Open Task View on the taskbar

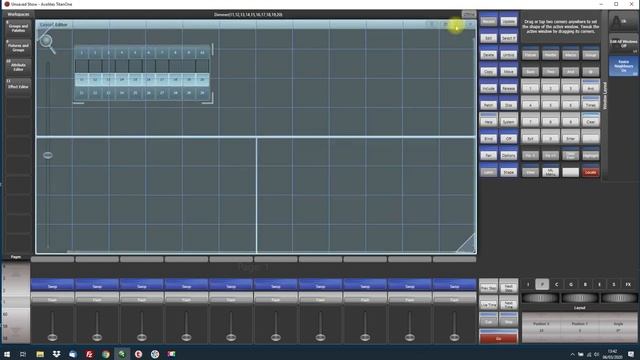pyautogui.click(x=23, y=354)
